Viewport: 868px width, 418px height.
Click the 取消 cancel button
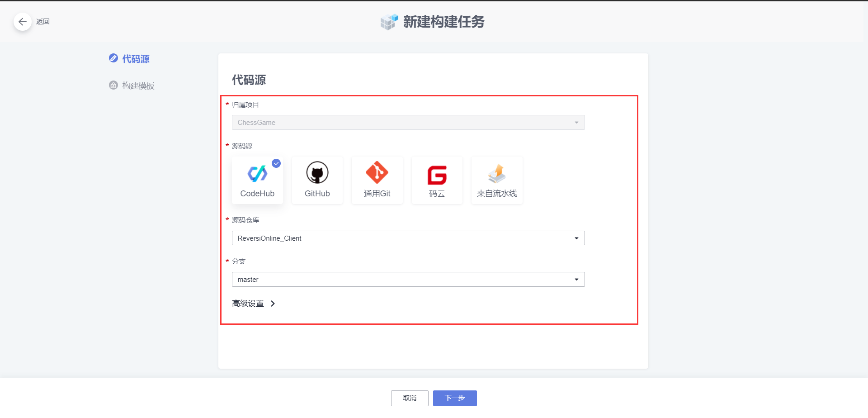(409, 398)
